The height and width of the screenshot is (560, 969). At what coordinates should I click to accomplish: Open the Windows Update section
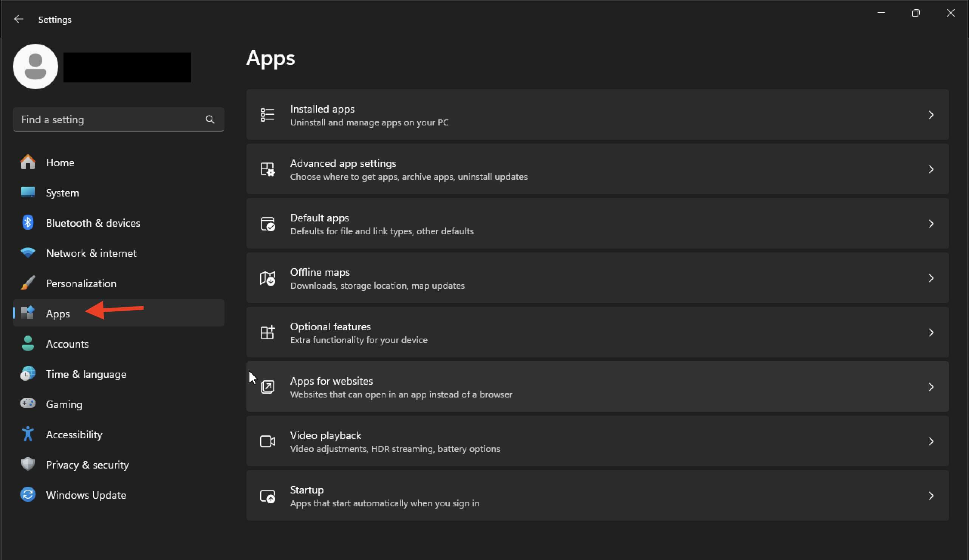click(x=86, y=495)
